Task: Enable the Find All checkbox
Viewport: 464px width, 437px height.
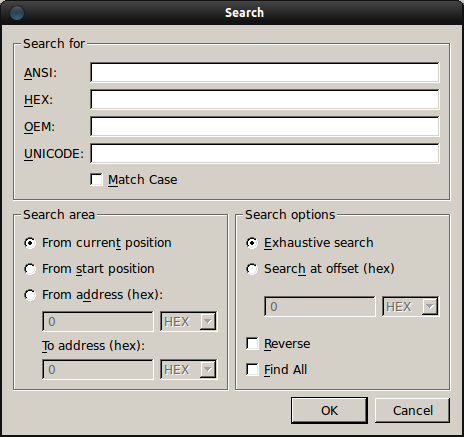Action: 252,369
